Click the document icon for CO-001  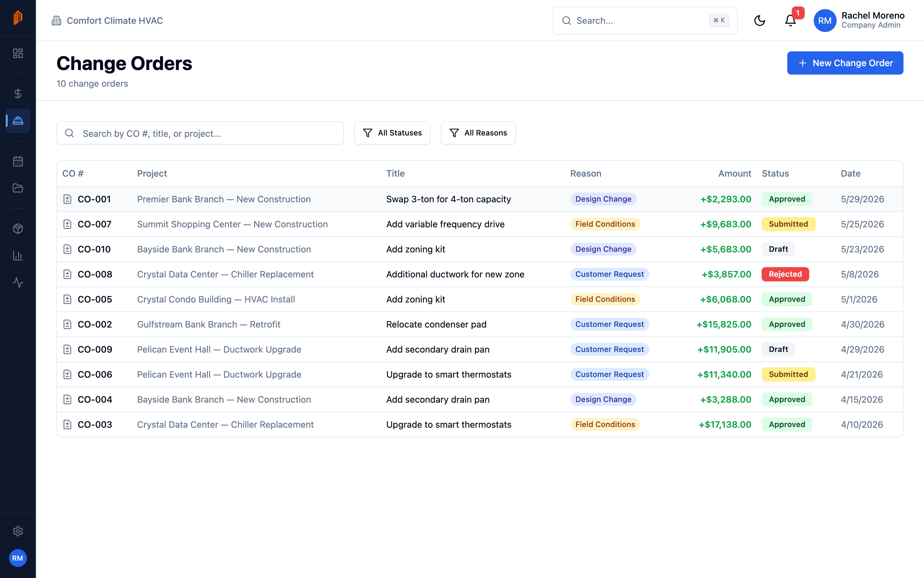click(68, 199)
